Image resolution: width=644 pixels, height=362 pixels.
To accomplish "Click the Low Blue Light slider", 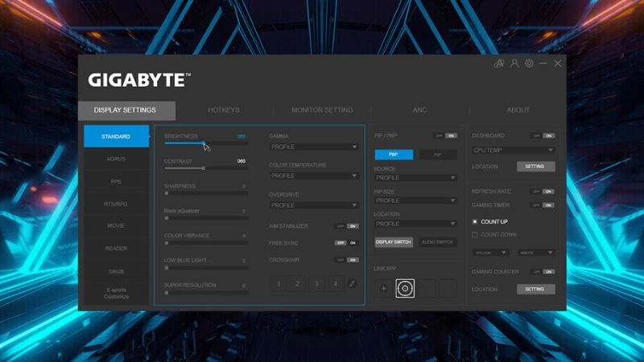I will (x=206, y=268).
